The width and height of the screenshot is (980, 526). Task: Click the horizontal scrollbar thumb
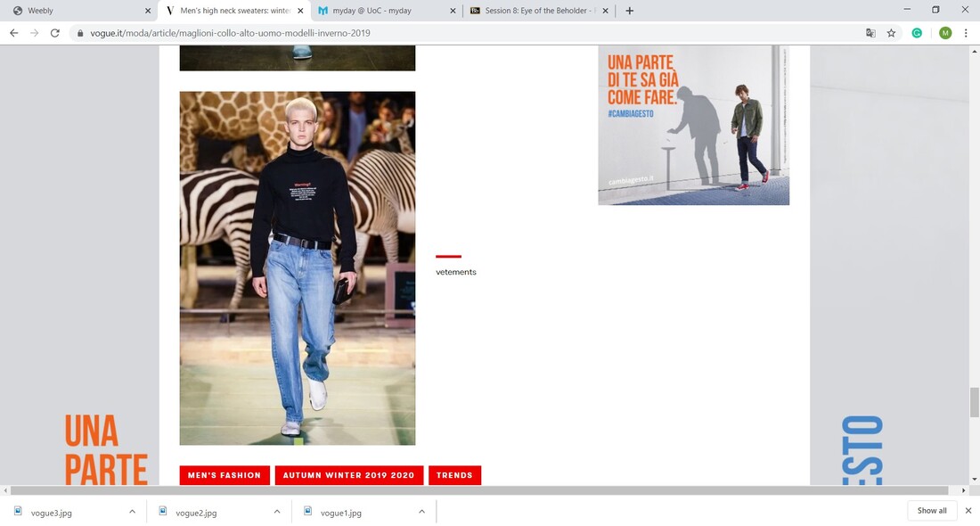tap(479, 490)
